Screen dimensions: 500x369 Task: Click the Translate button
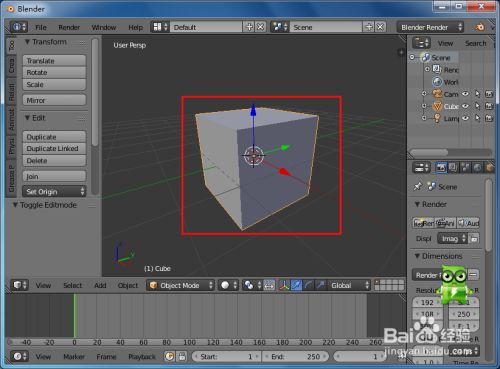click(54, 61)
